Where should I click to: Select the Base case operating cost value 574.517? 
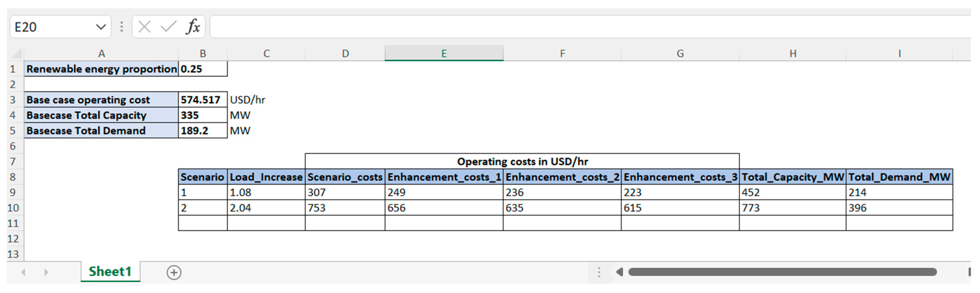[202, 100]
